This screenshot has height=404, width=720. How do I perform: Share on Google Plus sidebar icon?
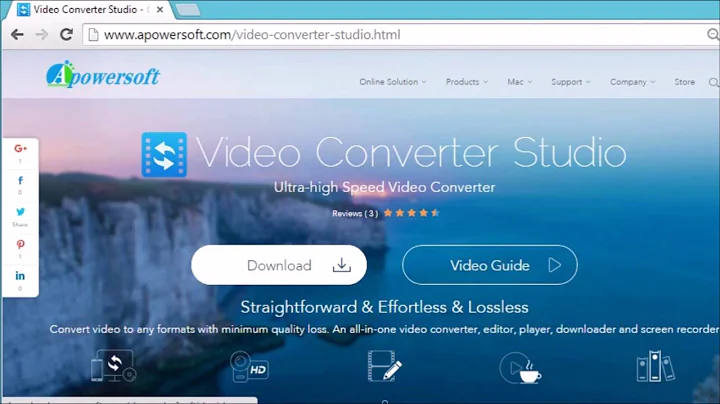(x=20, y=149)
